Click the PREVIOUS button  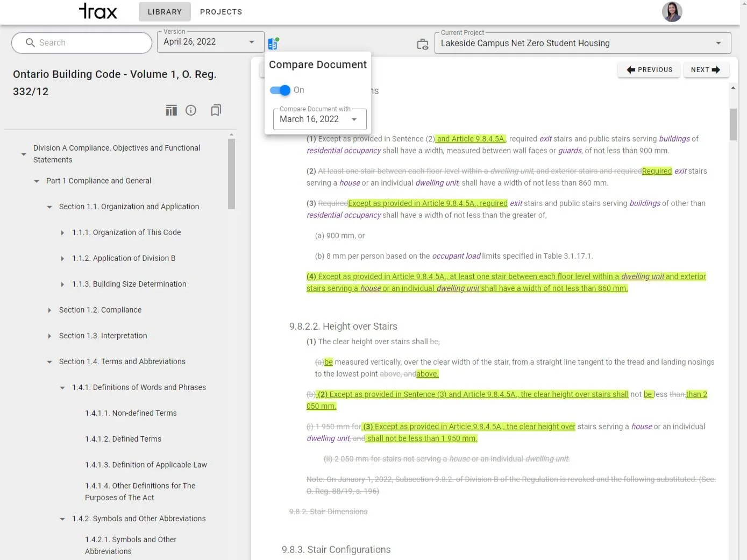[x=649, y=69]
